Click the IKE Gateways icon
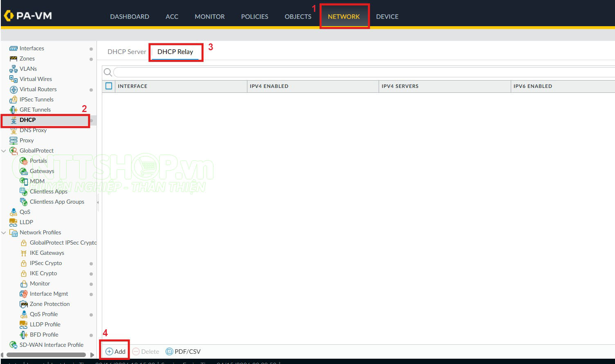The width and height of the screenshot is (615, 364). [x=24, y=253]
